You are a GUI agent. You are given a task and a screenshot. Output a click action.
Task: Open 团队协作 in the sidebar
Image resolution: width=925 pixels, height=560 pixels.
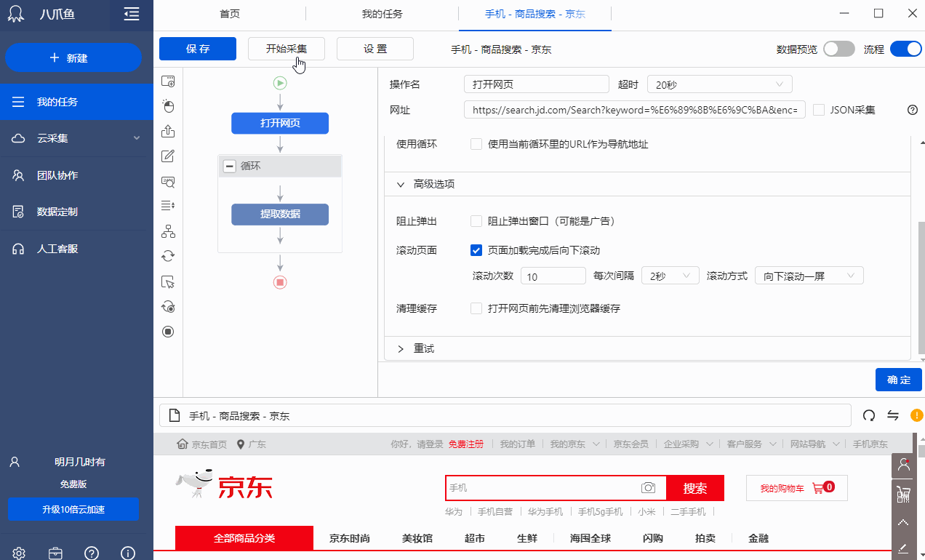click(76, 175)
